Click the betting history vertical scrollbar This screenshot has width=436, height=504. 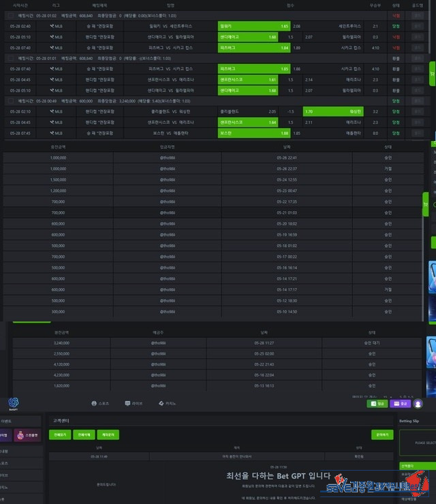[x=429, y=27]
